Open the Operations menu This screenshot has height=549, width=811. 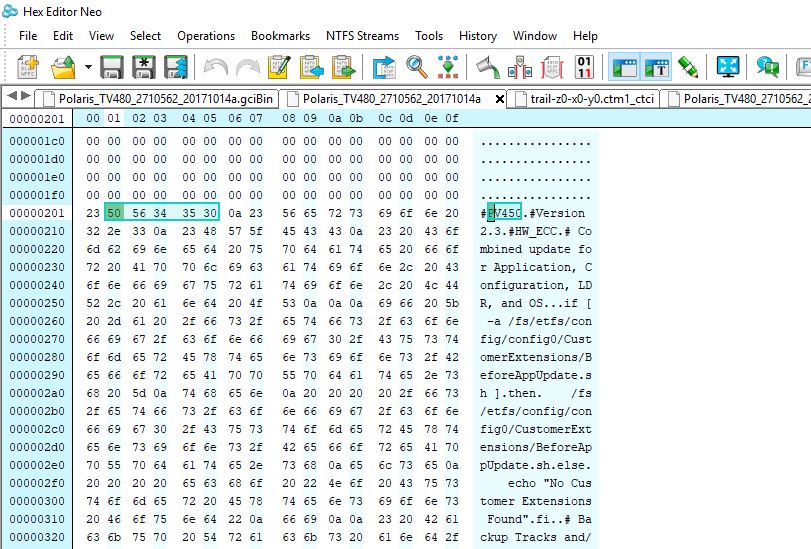pos(206,36)
